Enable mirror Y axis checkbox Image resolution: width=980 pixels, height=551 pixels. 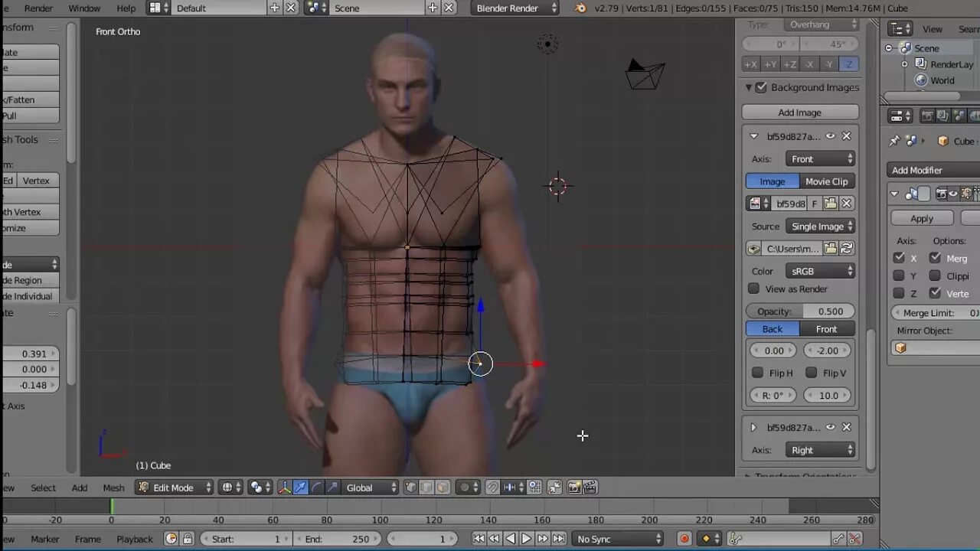[x=899, y=275]
